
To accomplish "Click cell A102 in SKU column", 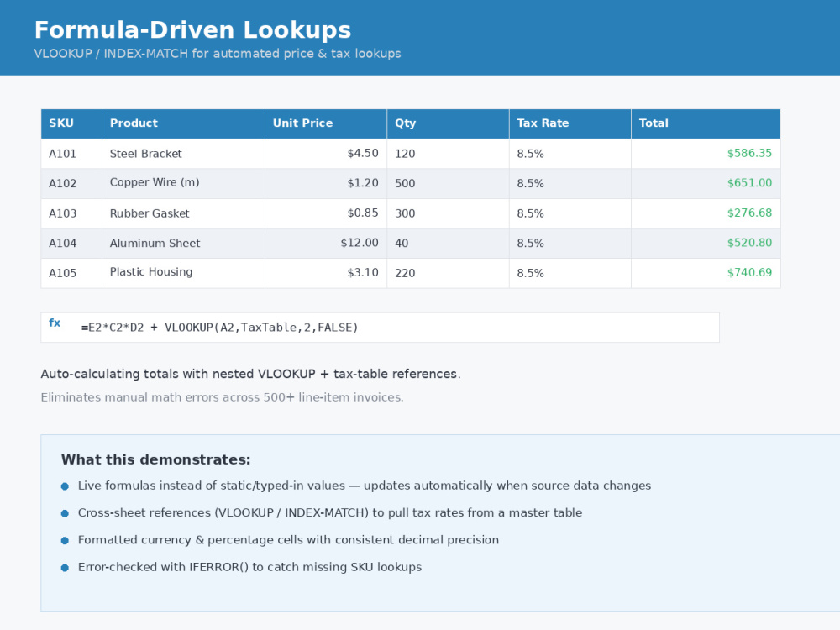I will point(71,184).
